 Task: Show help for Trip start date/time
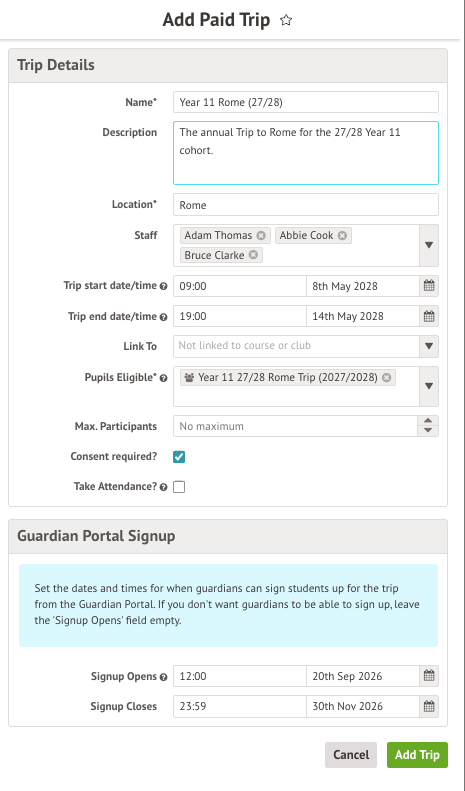(163, 286)
